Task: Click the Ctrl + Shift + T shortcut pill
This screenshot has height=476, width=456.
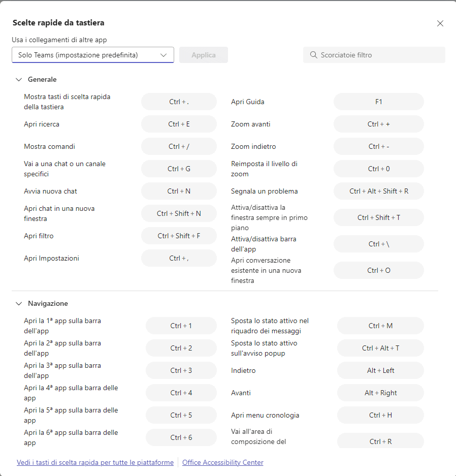Action: 379,217
